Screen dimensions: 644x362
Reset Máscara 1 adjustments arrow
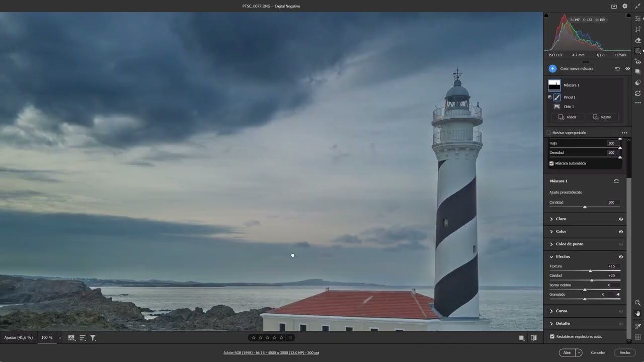click(616, 181)
